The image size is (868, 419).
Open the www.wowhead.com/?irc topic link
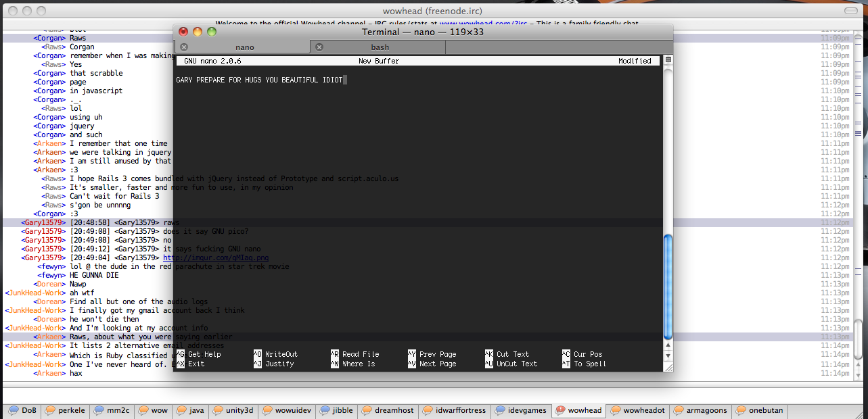(482, 23)
